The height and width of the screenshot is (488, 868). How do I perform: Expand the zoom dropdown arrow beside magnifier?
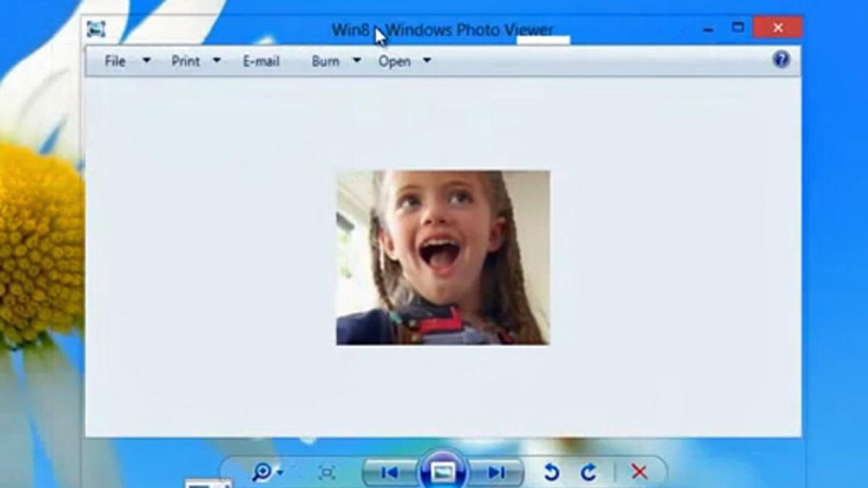click(x=280, y=473)
